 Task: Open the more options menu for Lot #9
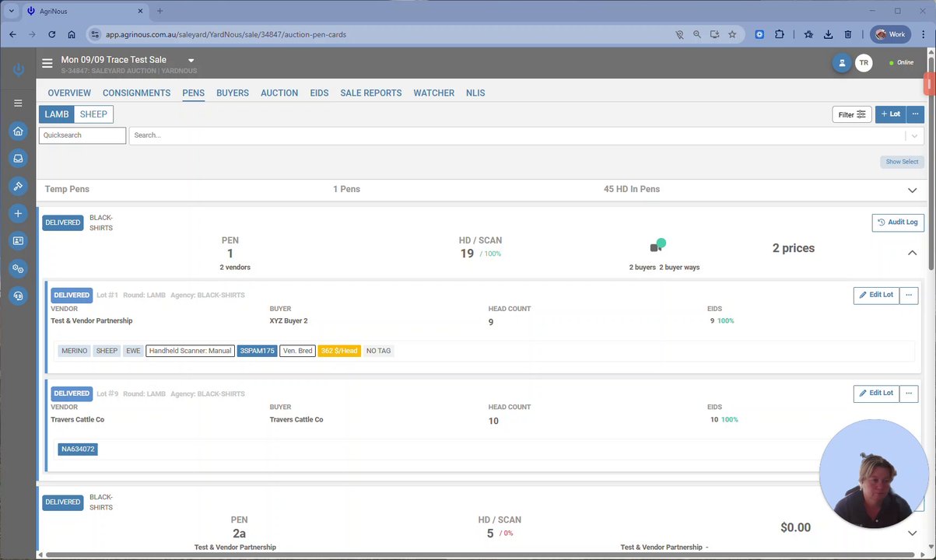pos(908,393)
